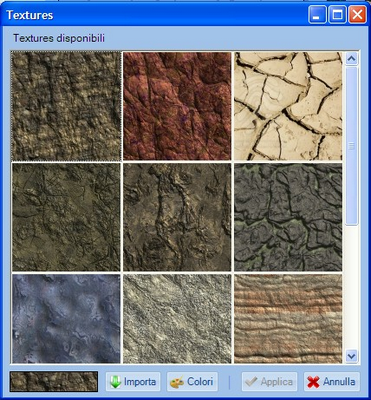
Task: Pick the light gray granular rock texture
Action: [177, 319]
